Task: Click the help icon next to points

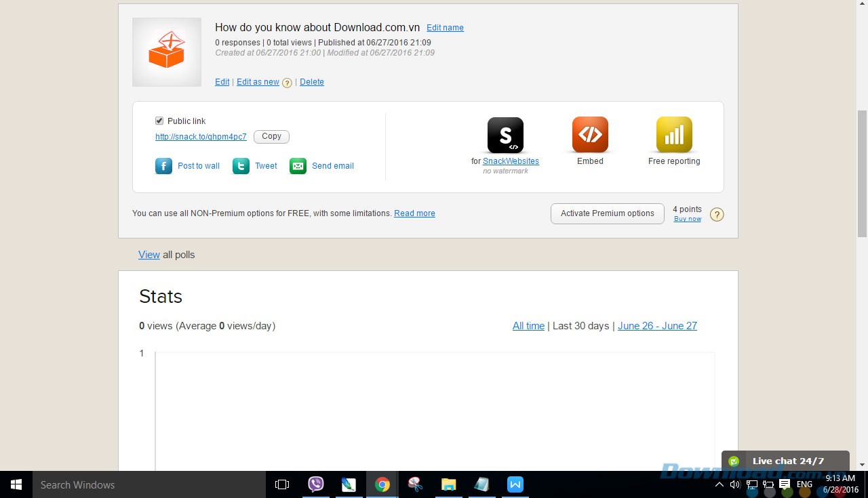Action: tap(717, 215)
